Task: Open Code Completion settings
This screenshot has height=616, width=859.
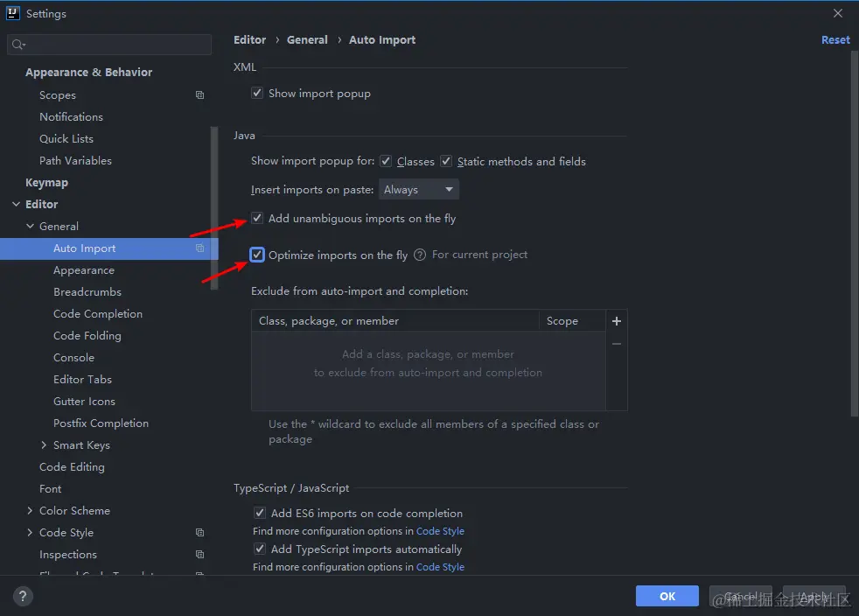Action: point(97,314)
